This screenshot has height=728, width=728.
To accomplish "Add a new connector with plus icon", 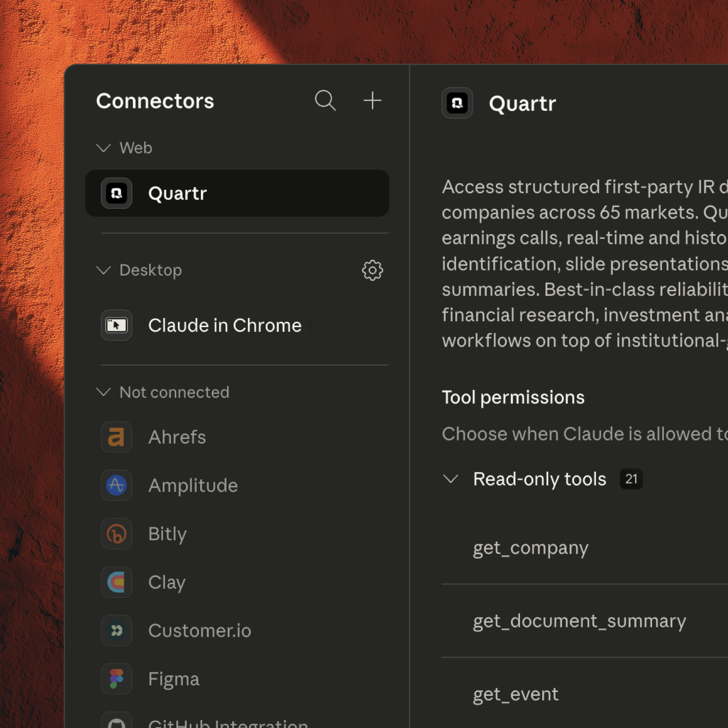I will 372,101.
